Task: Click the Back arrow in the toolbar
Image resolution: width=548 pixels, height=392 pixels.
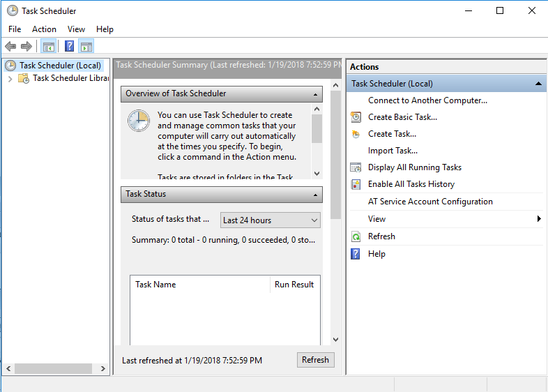Action: pyautogui.click(x=10, y=47)
